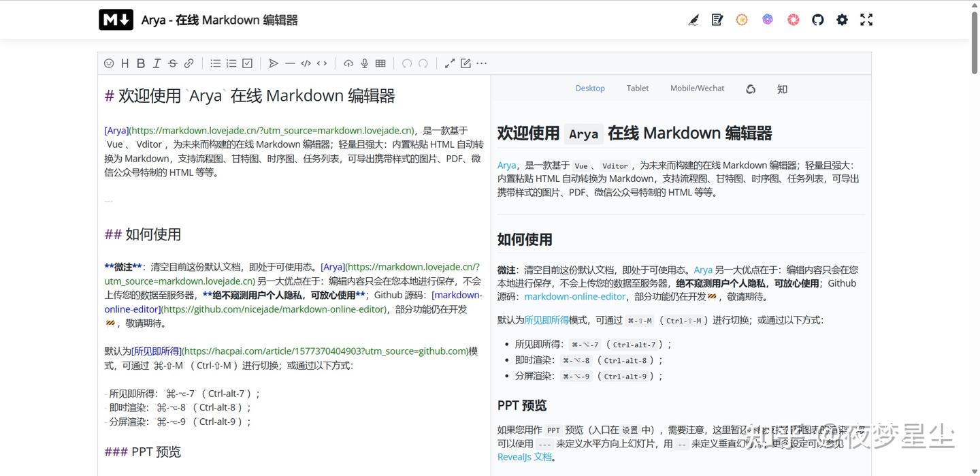
Task: Toggle italic formatting
Action: (157, 63)
